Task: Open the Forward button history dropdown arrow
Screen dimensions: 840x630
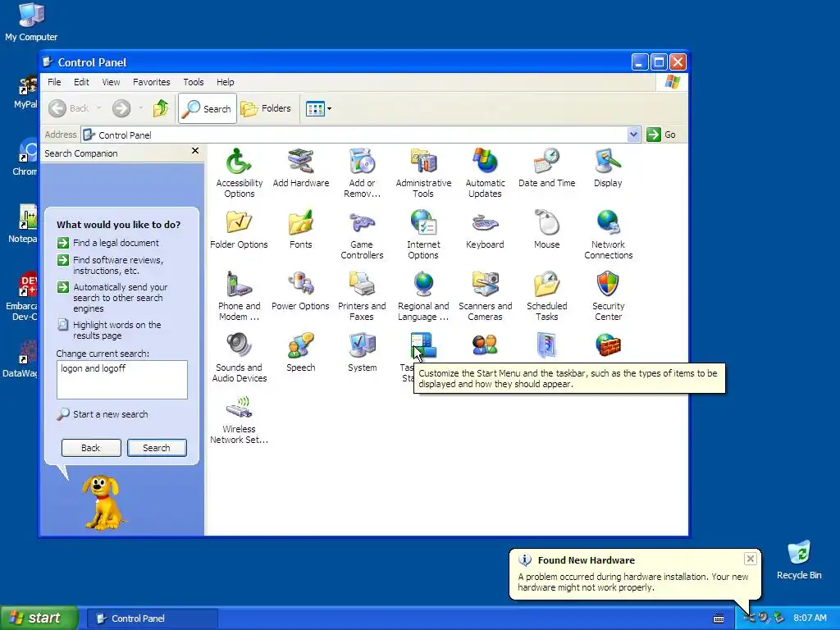Action: click(x=141, y=108)
